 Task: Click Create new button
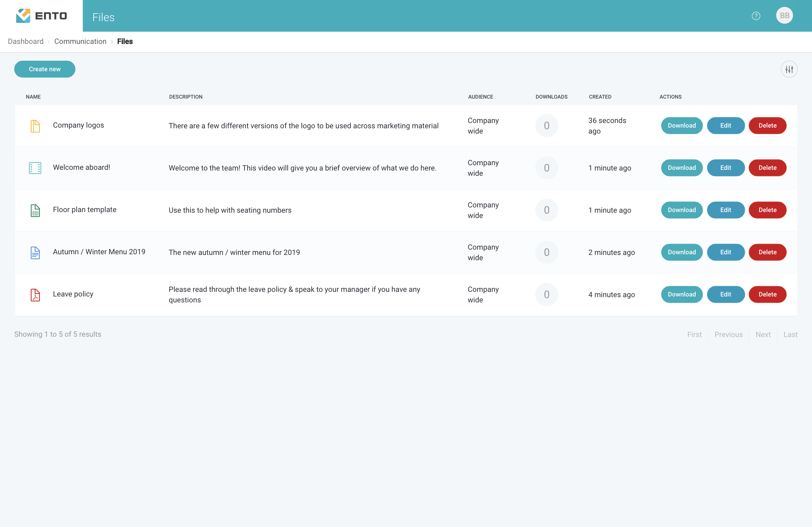45,69
